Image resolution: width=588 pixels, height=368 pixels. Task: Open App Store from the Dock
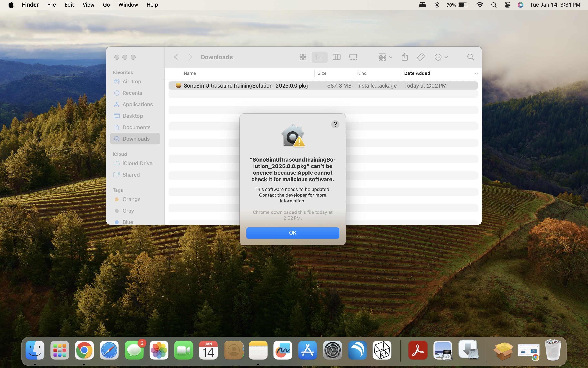click(308, 350)
